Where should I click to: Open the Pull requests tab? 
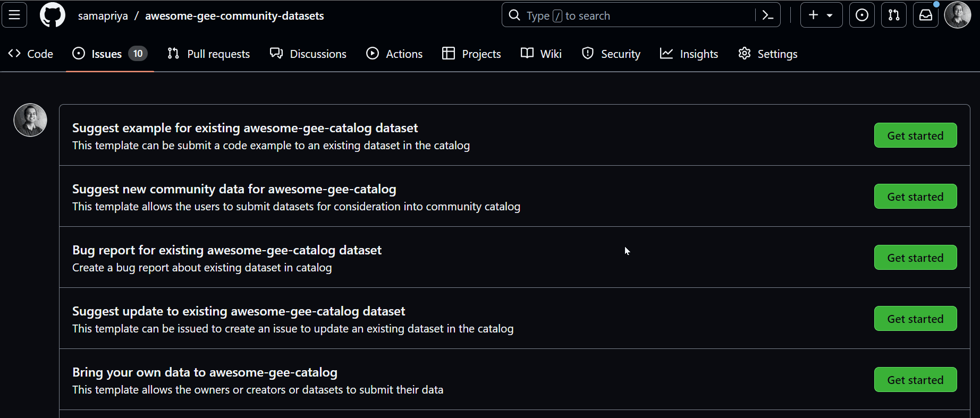[208, 54]
